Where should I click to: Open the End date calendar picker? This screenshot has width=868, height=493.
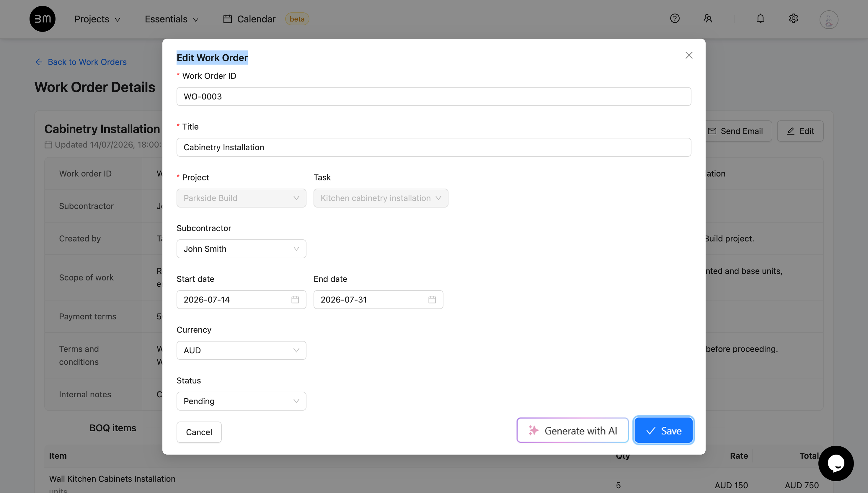coord(432,299)
